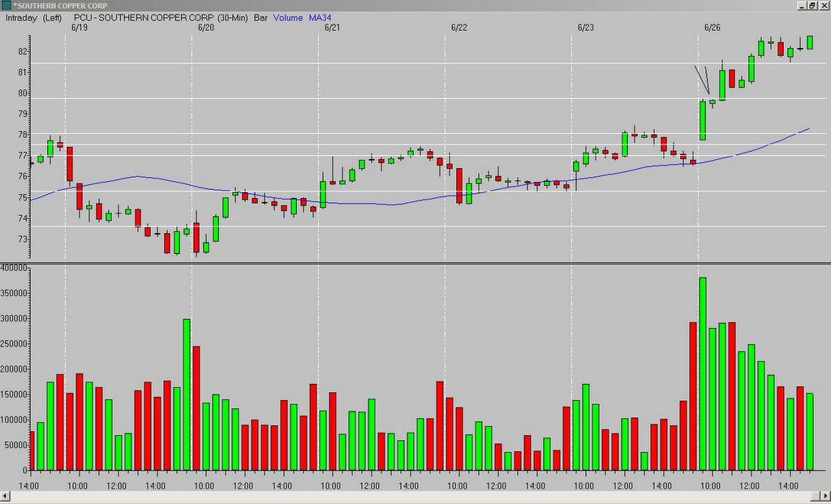The width and height of the screenshot is (831, 504).
Task: Select the 'Intraday (Left)' label
Action: tap(33, 18)
